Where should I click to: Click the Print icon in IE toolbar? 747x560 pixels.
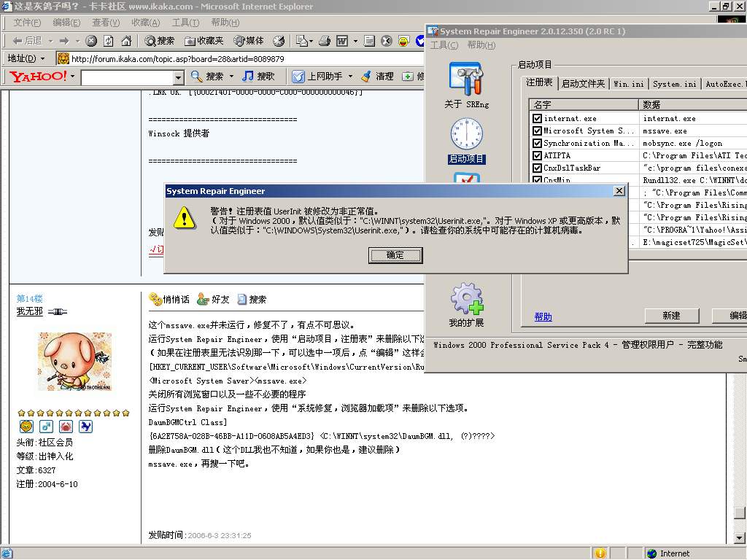click(x=325, y=41)
